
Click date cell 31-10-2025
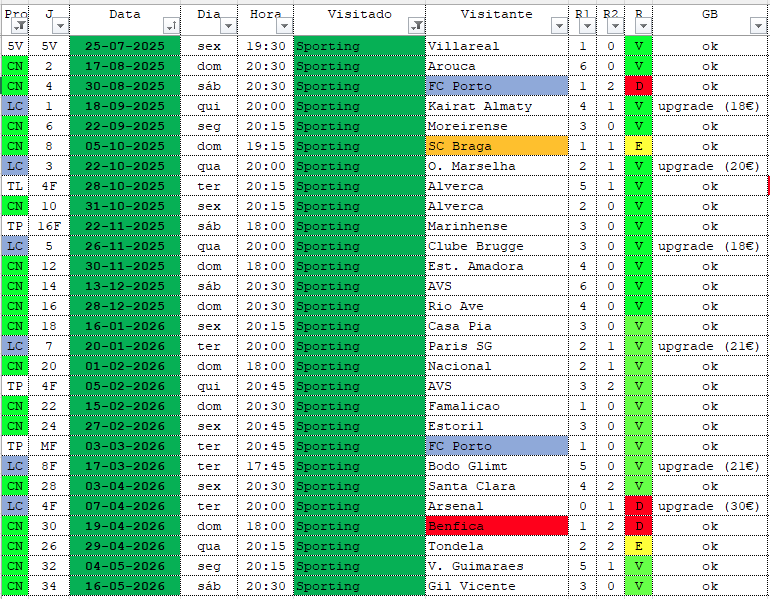tap(125, 206)
